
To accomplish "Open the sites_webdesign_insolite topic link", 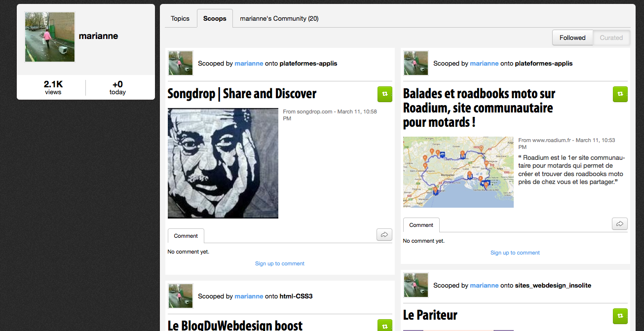I will coord(553,285).
